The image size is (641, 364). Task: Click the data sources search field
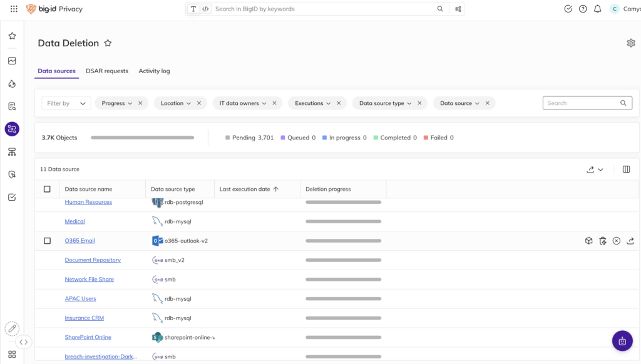(581, 103)
